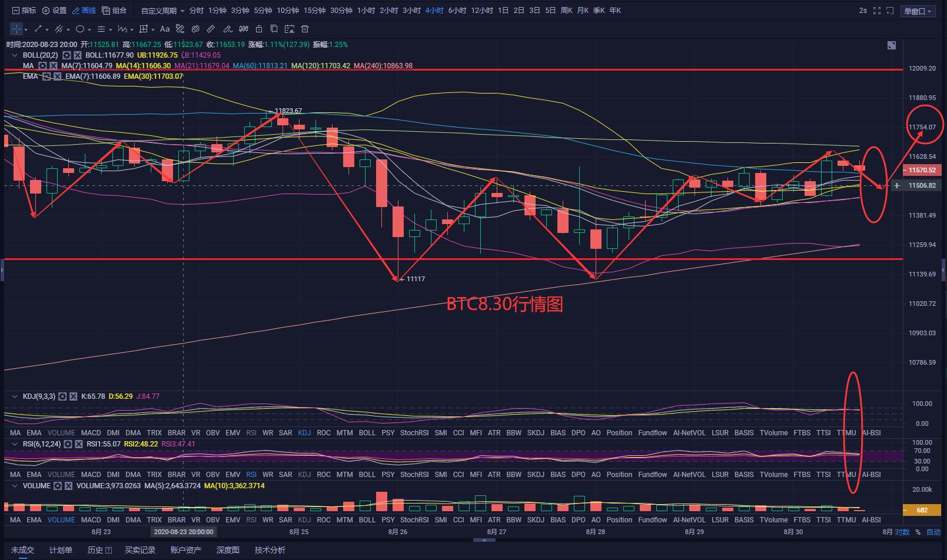Open KDJ indicator settings gear

coord(63,396)
